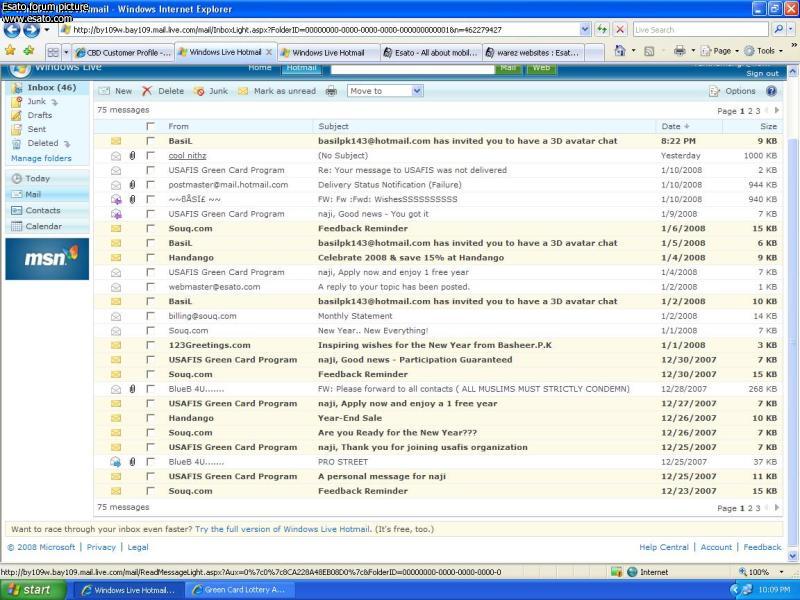Open the Live Search options dropdown arrow
Screen dimensions: 800x600
click(x=791, y=30)
